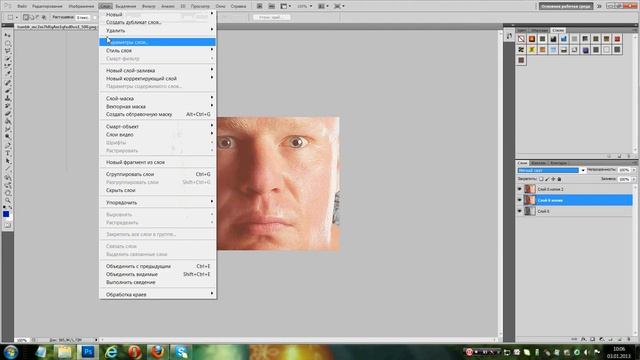Click the foreground blue color swatch
Image resolution: width=640 pixels, height=360 pixels.
coord(6,214)
